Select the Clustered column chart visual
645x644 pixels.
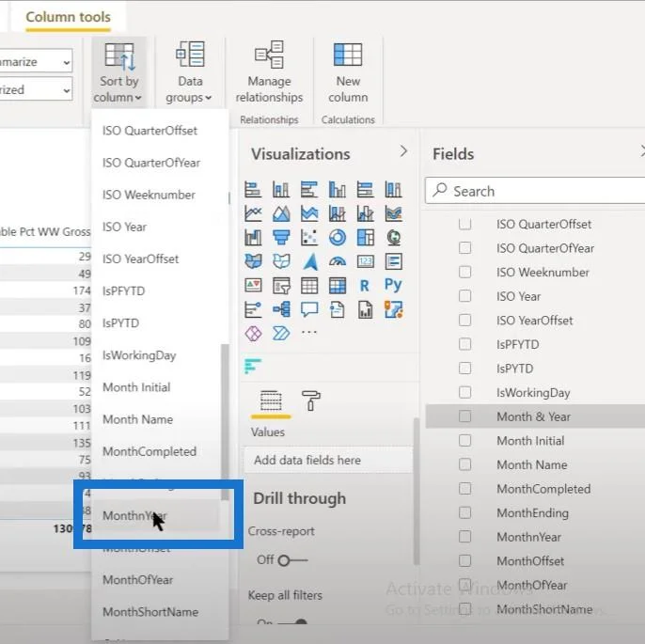338,190
